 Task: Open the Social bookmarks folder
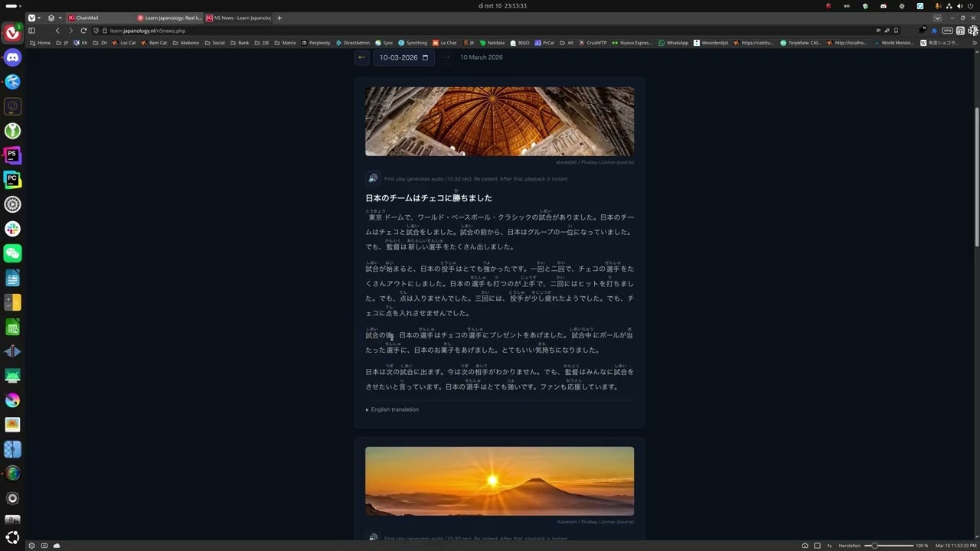tap(215, 43)
